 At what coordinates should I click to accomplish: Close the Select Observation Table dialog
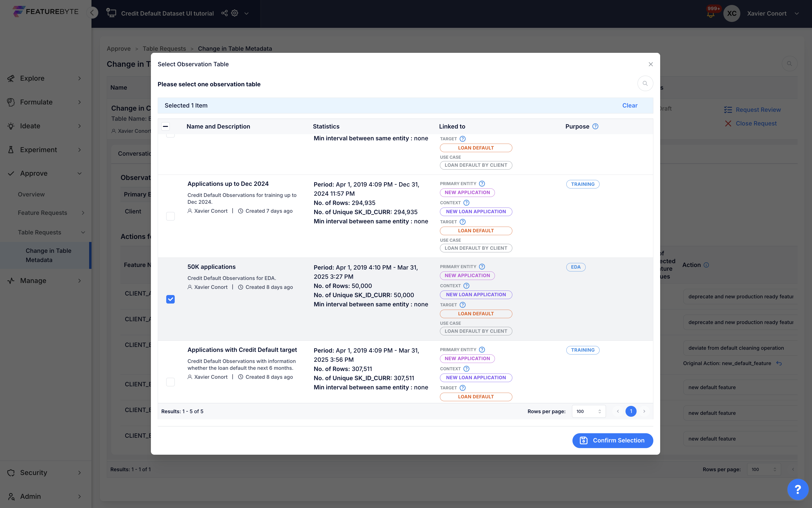tap(650, 64)
